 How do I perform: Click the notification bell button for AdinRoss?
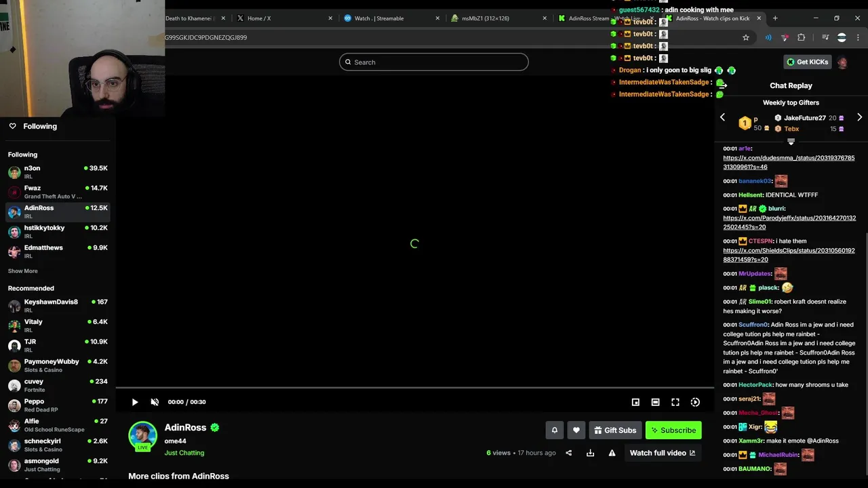555,430
